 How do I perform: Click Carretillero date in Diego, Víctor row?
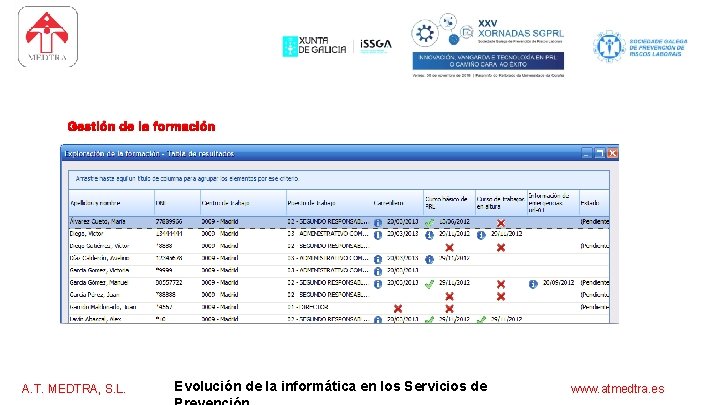click(x=403, y=234)
